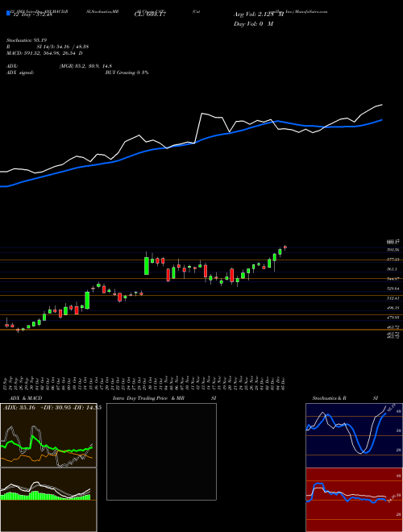The height and width of the screenshot is (532, 403).
Task: Click the last red candlestick at the top
Action: 285,247
